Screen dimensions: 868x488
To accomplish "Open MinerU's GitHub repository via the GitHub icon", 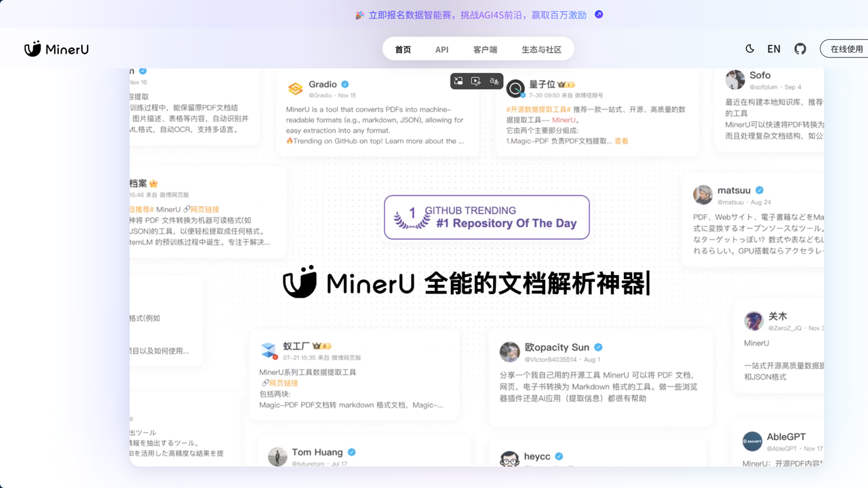I will [x=800, y=48].
